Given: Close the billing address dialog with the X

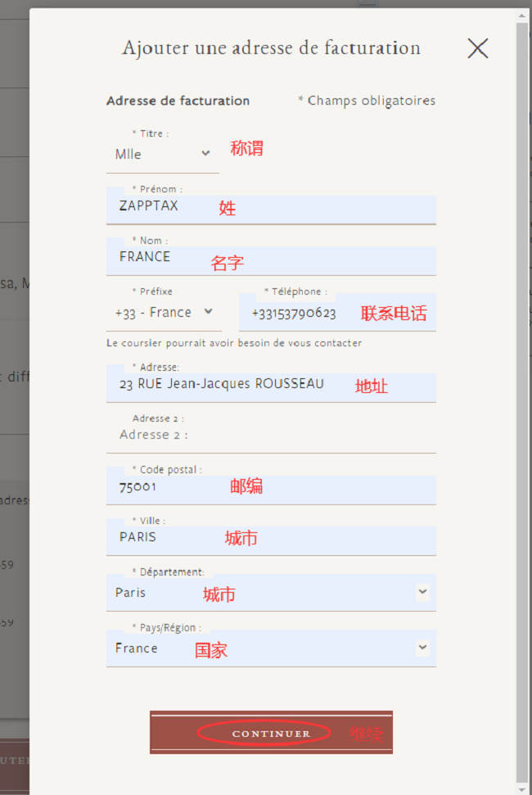Looking at the screenshot, I should tap(477, 48).
